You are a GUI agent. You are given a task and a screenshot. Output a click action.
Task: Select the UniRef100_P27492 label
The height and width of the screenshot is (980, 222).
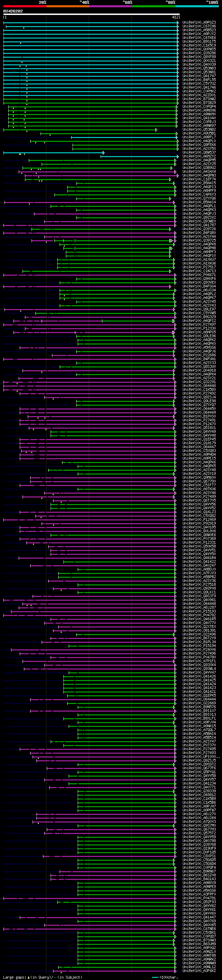point(199,394)
